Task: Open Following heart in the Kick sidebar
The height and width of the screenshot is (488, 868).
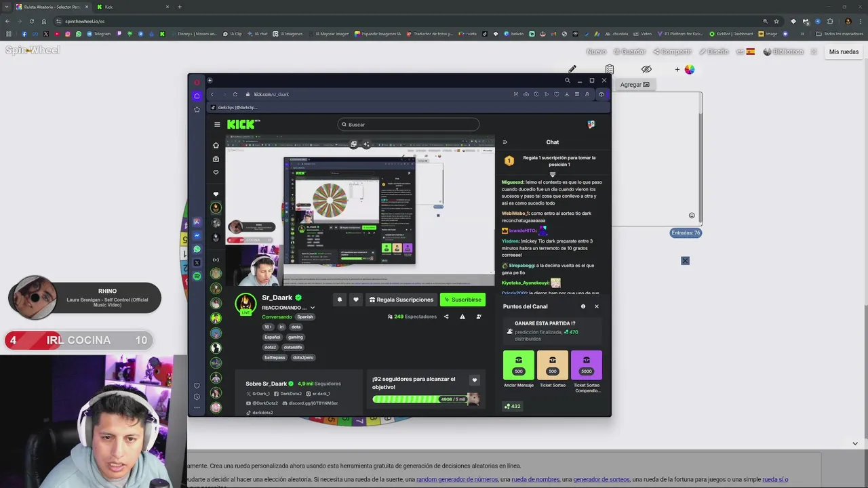Action: pyautogui.click(x=216, y=172)
